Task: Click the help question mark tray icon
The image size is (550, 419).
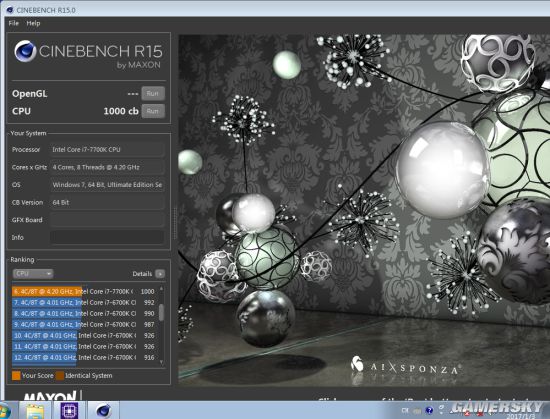Action: pyautogui.click(x=429, y=410)
